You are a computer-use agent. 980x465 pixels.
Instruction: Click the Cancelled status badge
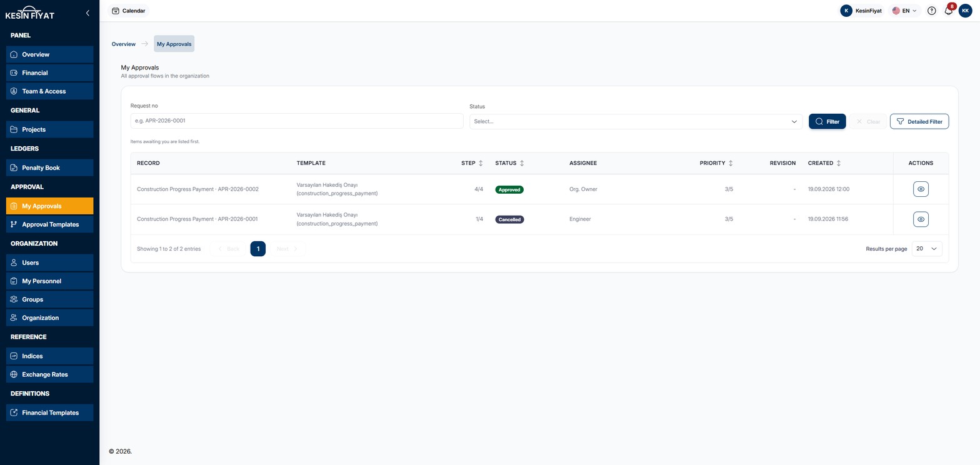509,219
